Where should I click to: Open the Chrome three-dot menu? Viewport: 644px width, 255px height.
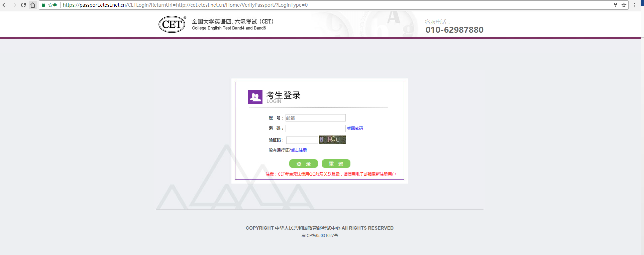[x=635, y=5]
